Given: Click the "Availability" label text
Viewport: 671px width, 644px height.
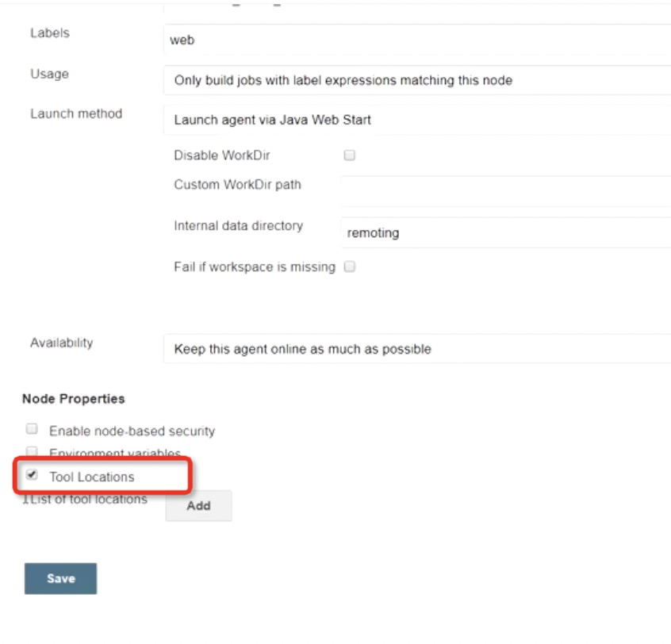Looking at the screenshot, I should click(x=62, y=343).
